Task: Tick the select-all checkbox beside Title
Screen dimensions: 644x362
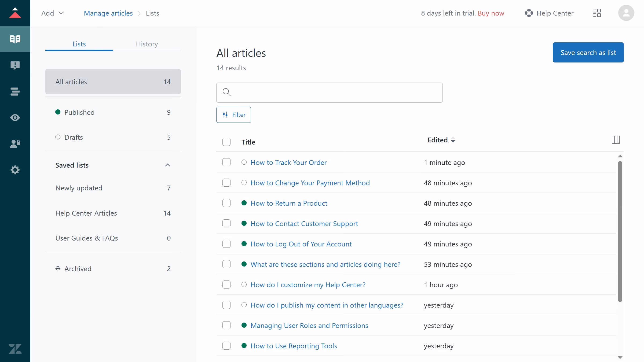Action: point(226,142)
